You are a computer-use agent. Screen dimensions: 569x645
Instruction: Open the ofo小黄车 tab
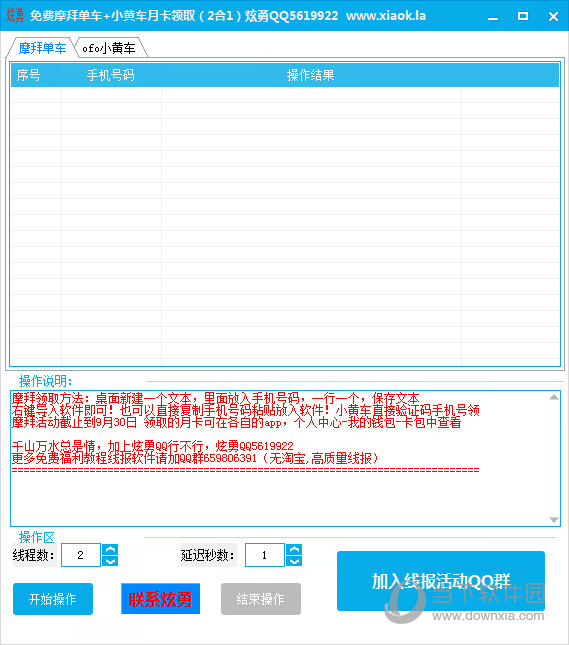pos(109,48)
